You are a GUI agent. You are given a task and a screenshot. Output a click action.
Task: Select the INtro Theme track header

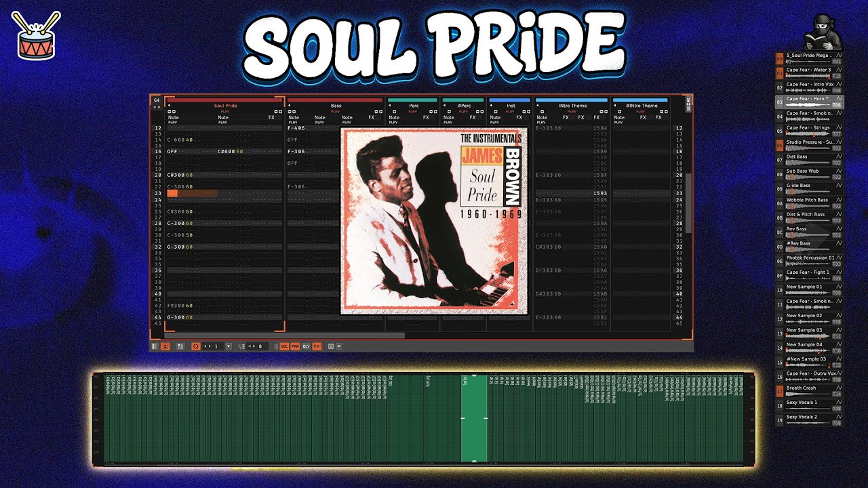572,106
